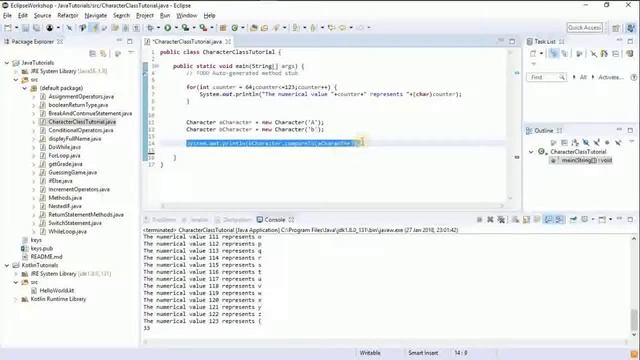Click the Save disk icon in the toolbar
This screenshot has height=360, width=640.
click(x=25, y=28)
